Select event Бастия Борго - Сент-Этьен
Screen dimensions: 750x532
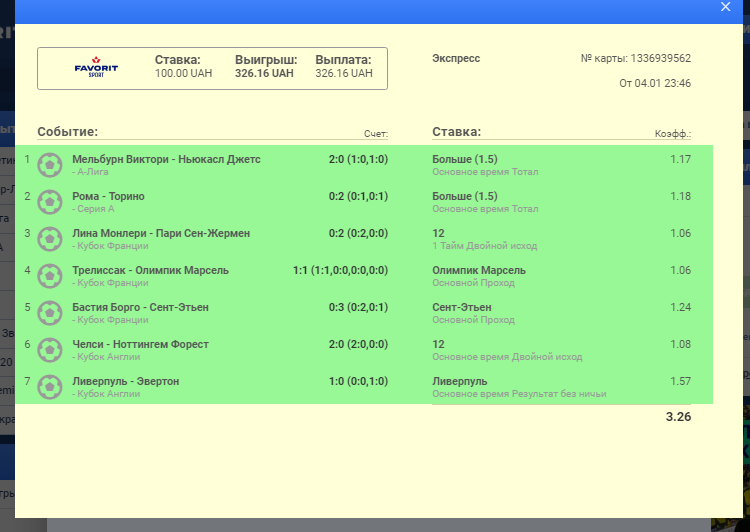point(140,307)
